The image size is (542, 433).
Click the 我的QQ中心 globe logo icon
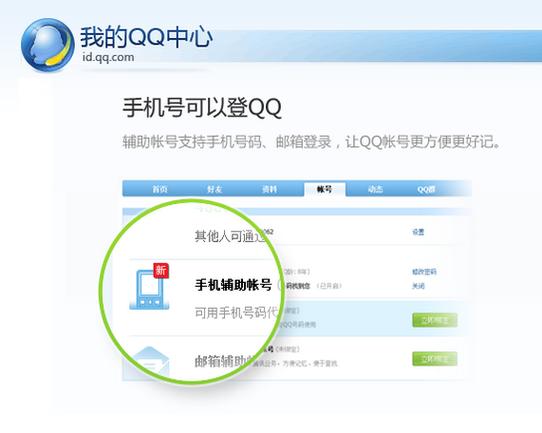tap(48, 45)
